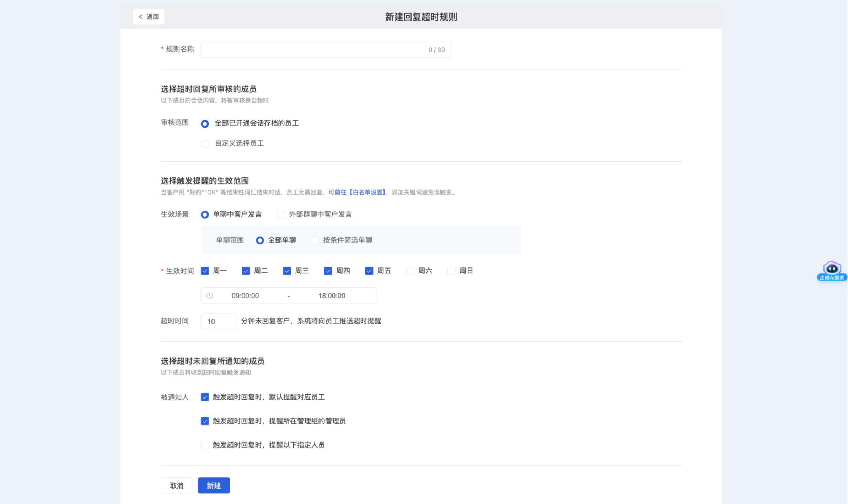Image resolution: width=848 pixels, height=504 pixels.
Task: Uncheck the 周二 checkbox
Action: 246,271
